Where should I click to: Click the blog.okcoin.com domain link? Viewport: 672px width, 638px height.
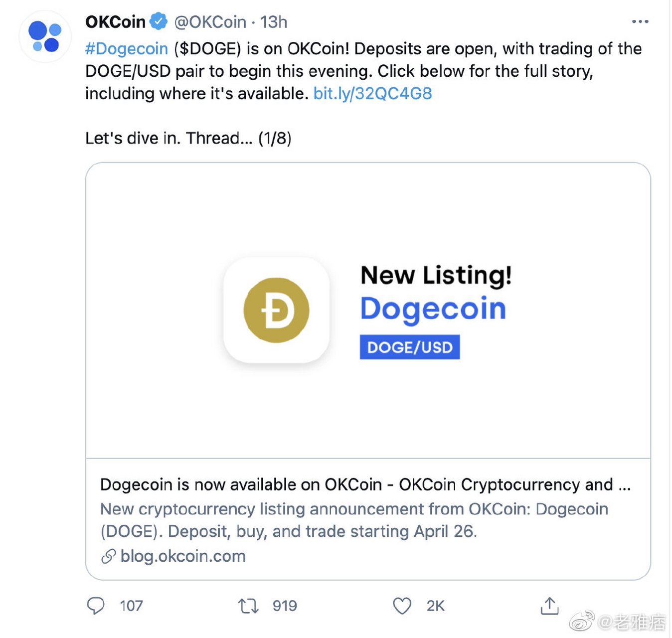pyautogui.click(x=183, y=556)
